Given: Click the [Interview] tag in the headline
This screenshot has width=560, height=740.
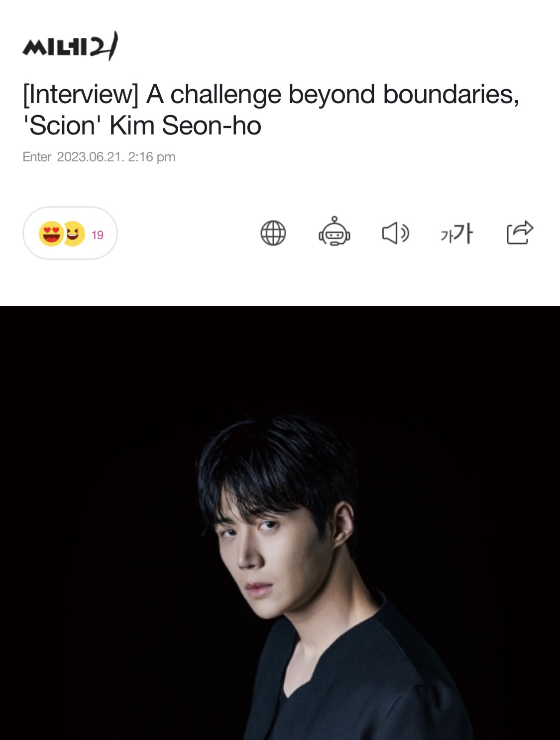Looking at the screenshot, I should tap(81, 95).
